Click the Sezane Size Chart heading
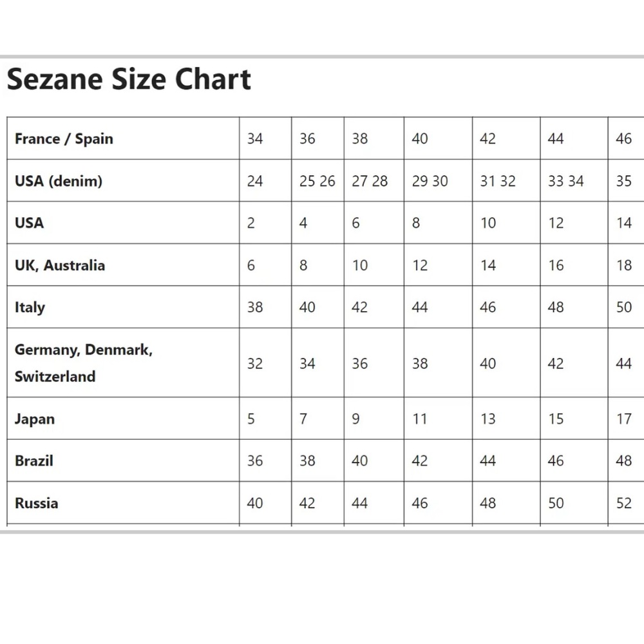The height and width of the screenshot is (644, 644). [x=129, y=80]
